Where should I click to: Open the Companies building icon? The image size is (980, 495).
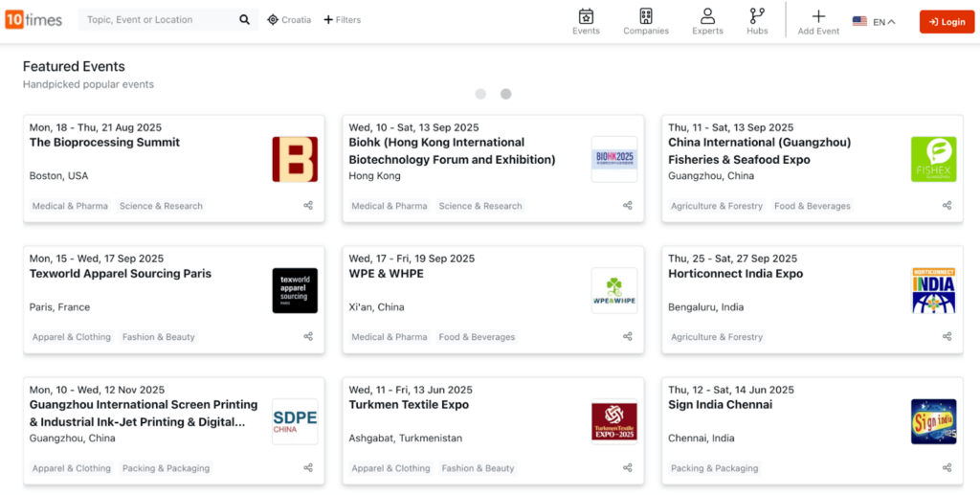pyautogui.click(x=646, y=15)
